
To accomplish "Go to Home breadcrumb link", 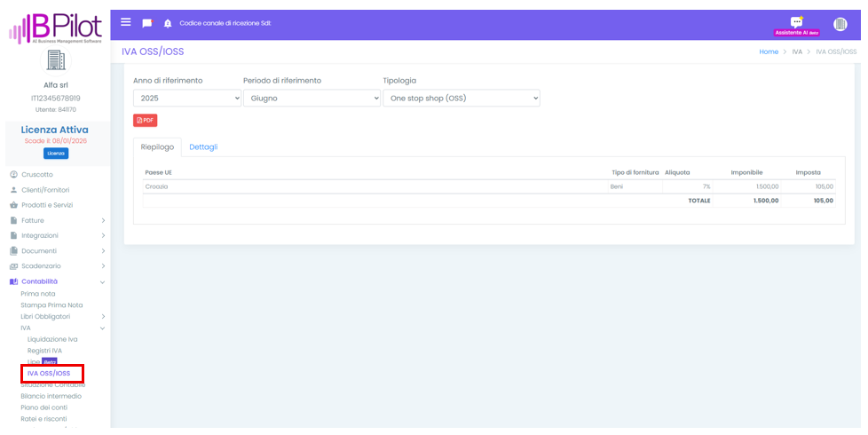I will pyautogui.click(x=769, y=51).
